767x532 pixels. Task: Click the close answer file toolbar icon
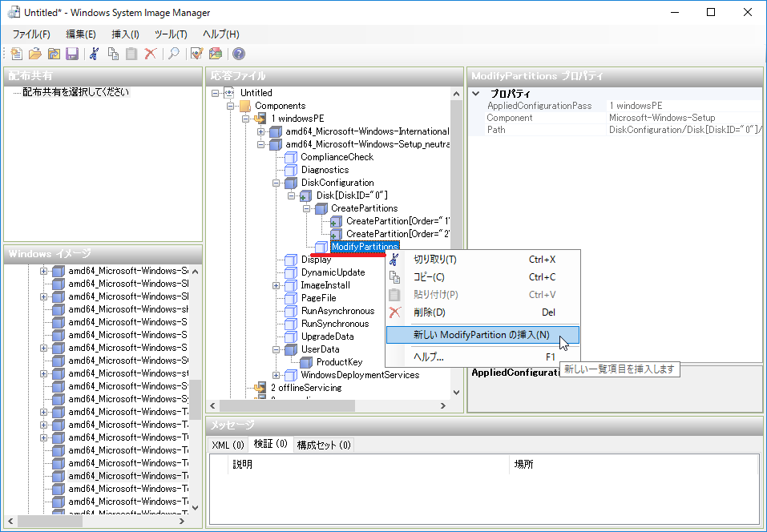(x=54, y=54)
